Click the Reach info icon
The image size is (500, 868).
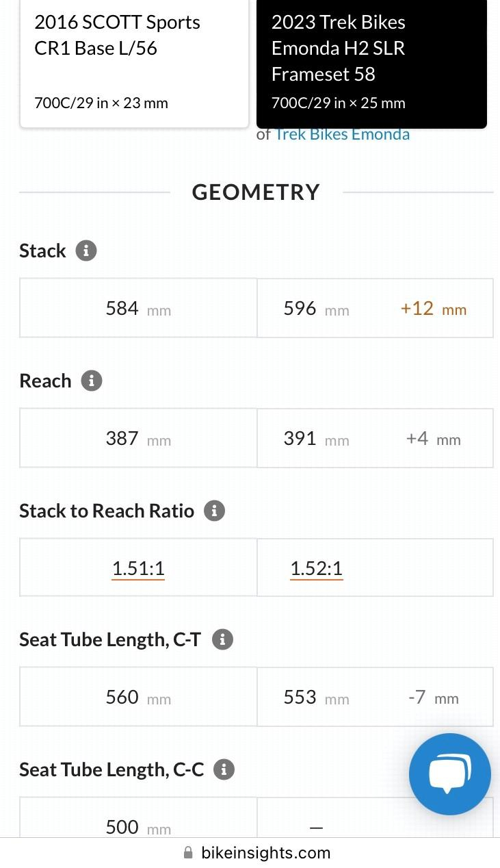click(x=91, y=381)
